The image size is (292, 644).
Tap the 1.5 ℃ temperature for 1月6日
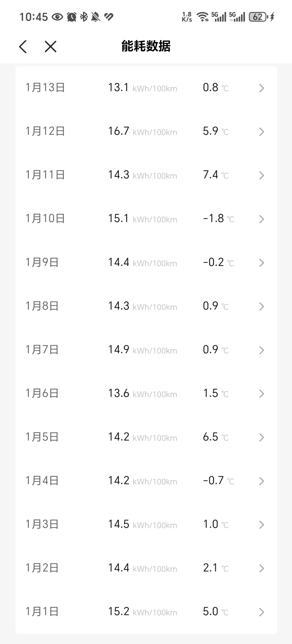click(x=216, y=393)
